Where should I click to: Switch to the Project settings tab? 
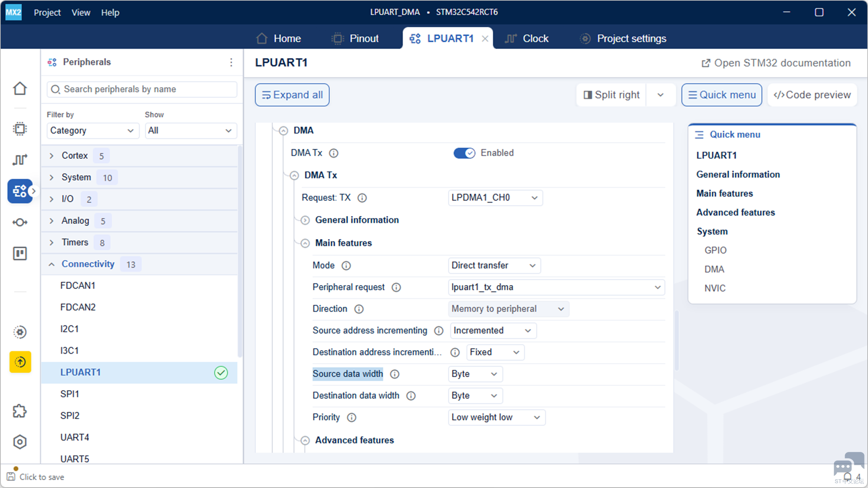pyautogui.click(x=623, y=39)
